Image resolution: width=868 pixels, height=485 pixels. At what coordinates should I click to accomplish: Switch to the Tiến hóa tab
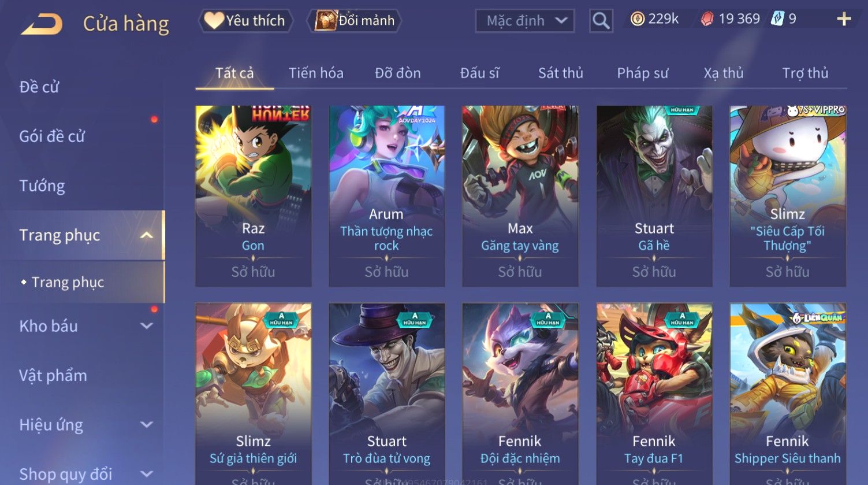point(316,73)
